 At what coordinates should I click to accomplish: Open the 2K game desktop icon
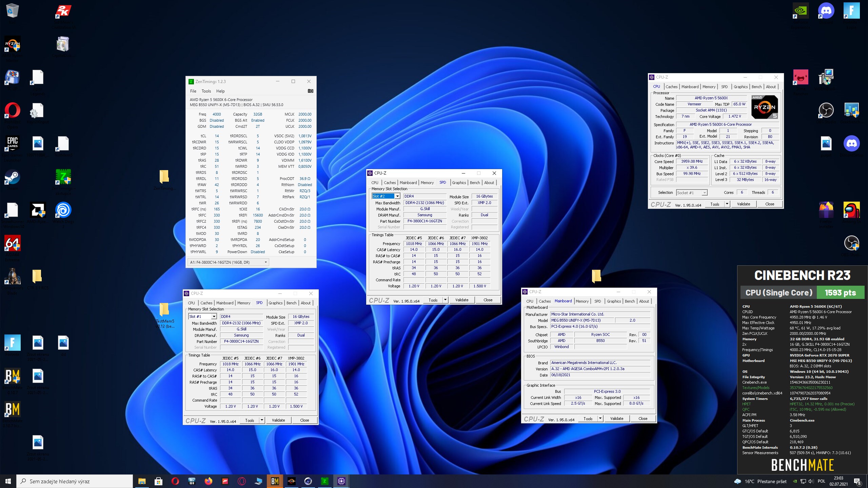63,11
